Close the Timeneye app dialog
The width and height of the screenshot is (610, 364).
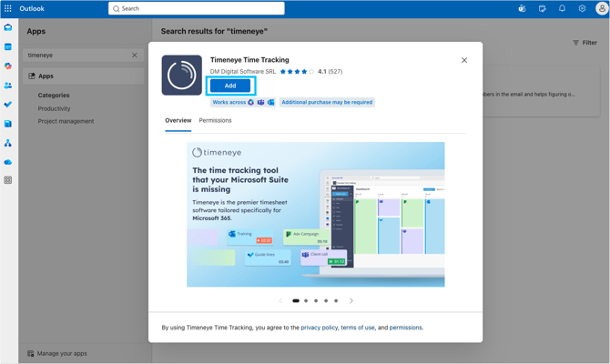click(464, 60)
